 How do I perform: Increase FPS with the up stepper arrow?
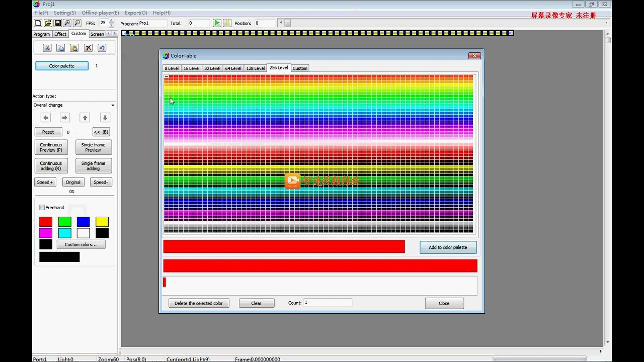(x=111, y=21)
